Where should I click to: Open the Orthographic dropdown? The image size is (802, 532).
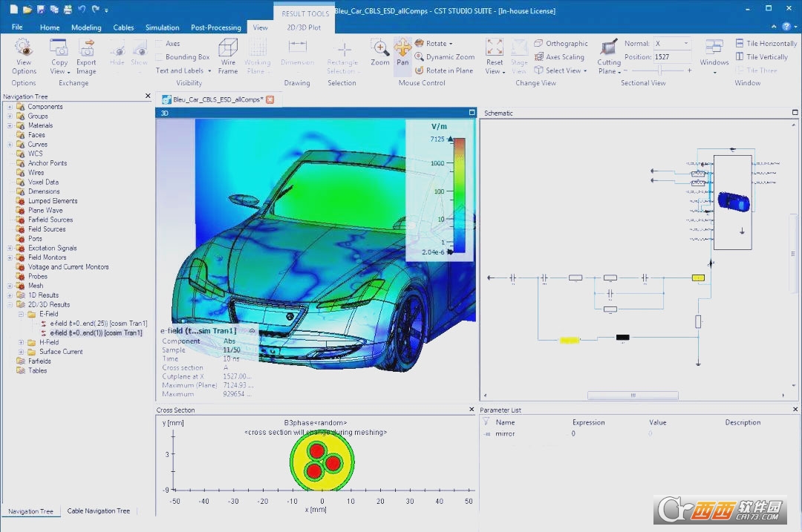point(561,44)
